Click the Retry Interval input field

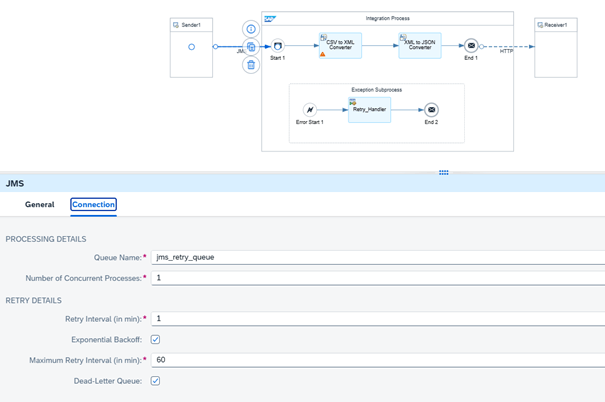(x=375, y=319)
